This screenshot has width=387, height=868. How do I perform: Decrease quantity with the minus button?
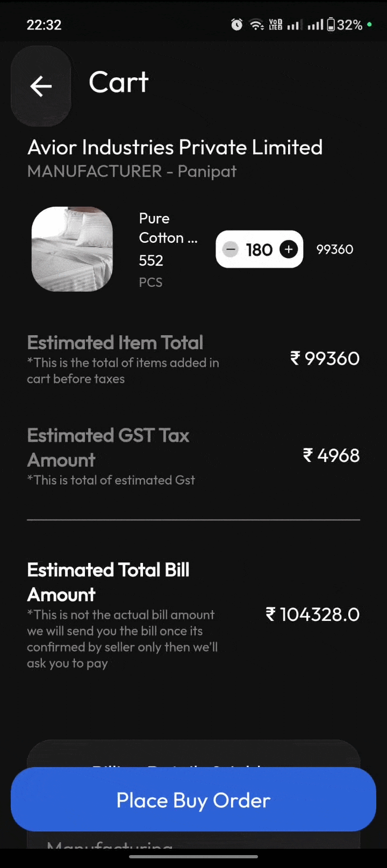pos(230,250)
